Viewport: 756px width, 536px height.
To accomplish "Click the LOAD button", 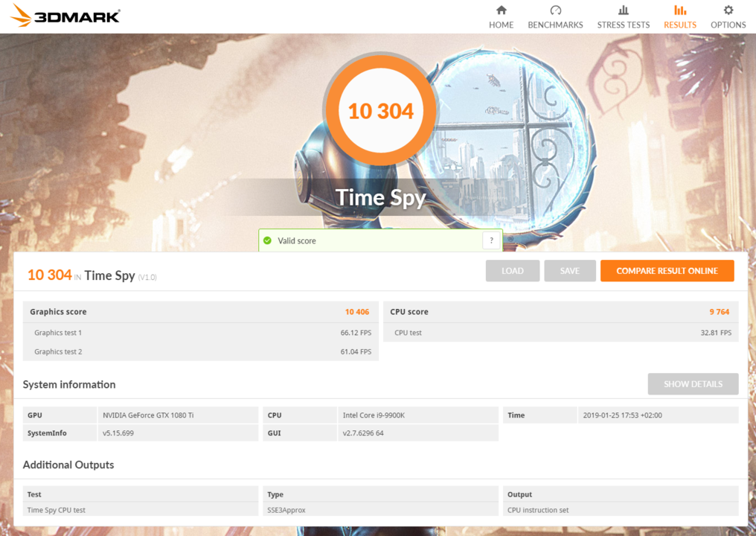I will tap(513, 271).
